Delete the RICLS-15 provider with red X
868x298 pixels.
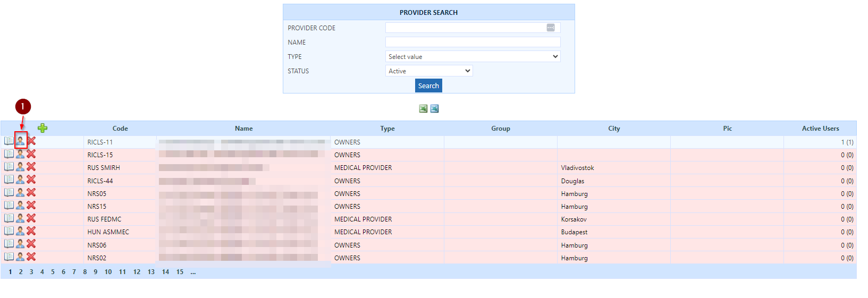coord(31,154)
